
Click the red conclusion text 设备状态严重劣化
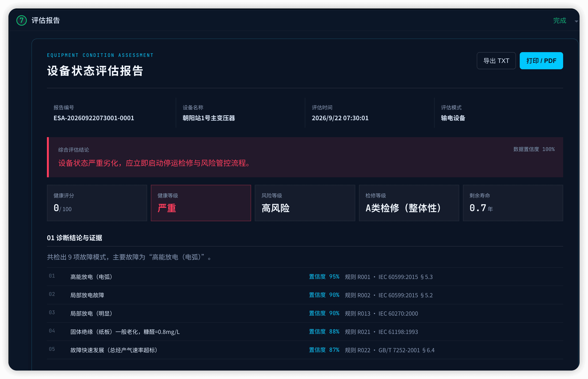(154, 163)
